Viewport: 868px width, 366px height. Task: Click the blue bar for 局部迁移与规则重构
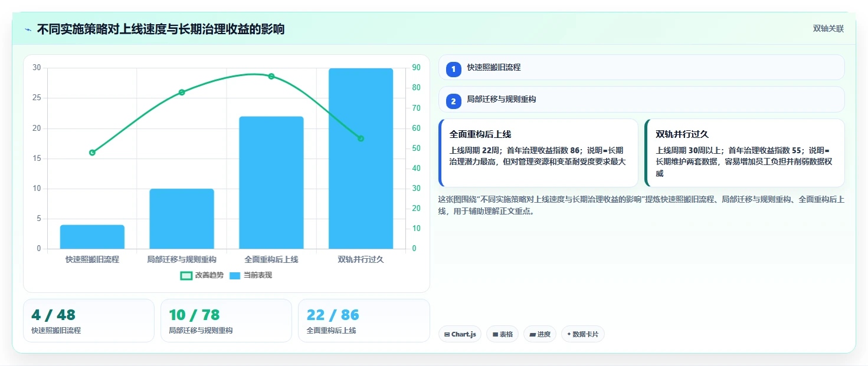click(182, 219)
